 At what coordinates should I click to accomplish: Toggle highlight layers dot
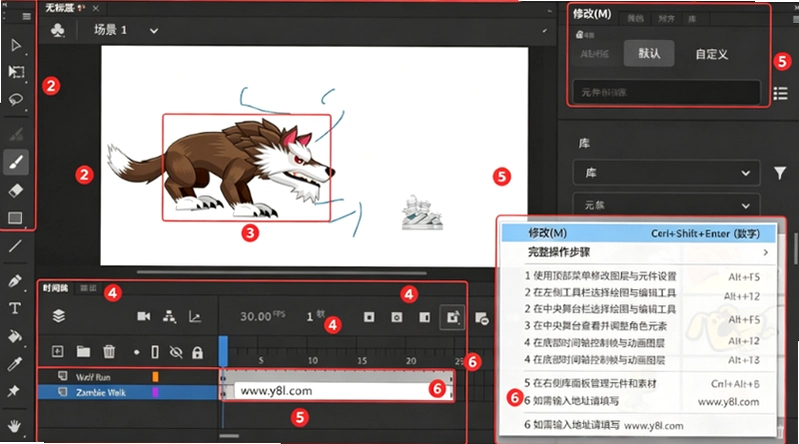pos(136,352)
